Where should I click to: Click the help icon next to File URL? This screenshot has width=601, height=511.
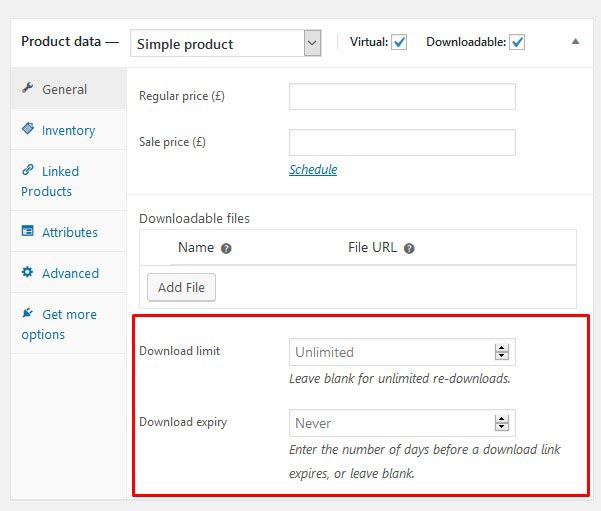pos(409,249)
